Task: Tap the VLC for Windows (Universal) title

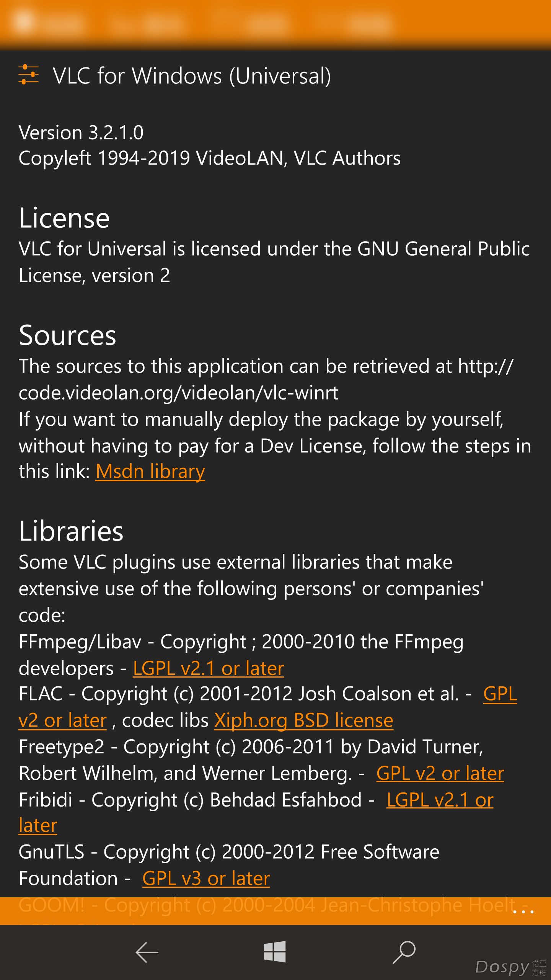Action: [192, 75]
